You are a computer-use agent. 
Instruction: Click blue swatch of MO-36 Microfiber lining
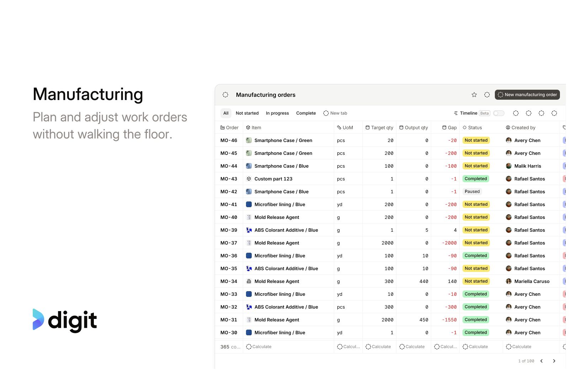(x=249, y=256)
